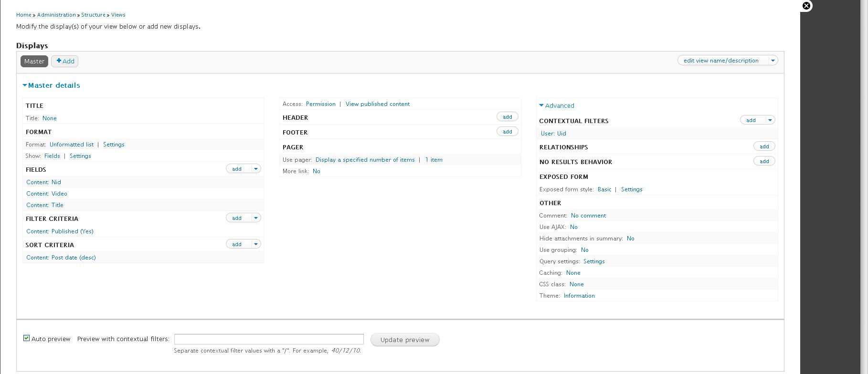
Task: Open the User: Uid contextual filter
Action: pyautogui.click(x=553, y=134)
